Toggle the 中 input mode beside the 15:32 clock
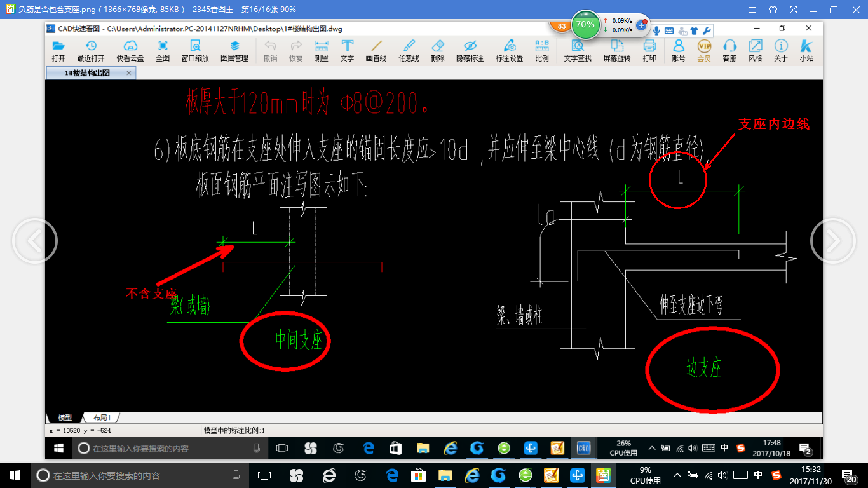 coord(758,475)
